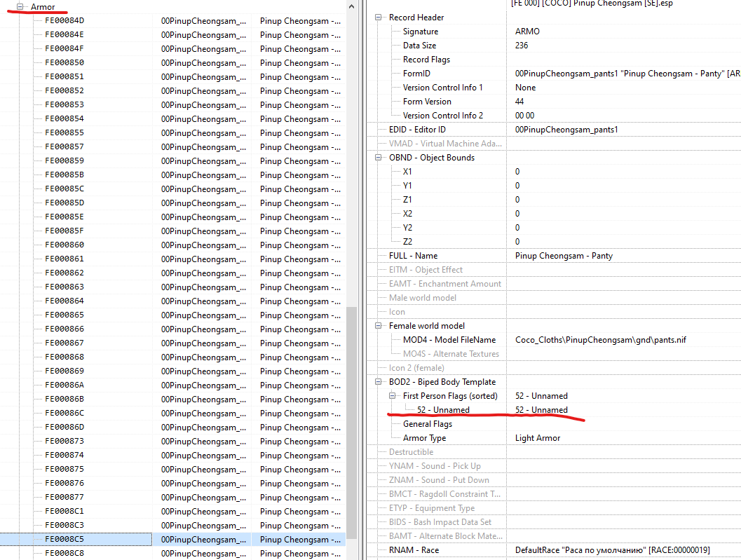Select record FE000877

pyautogui.click(x=64, y=497)
